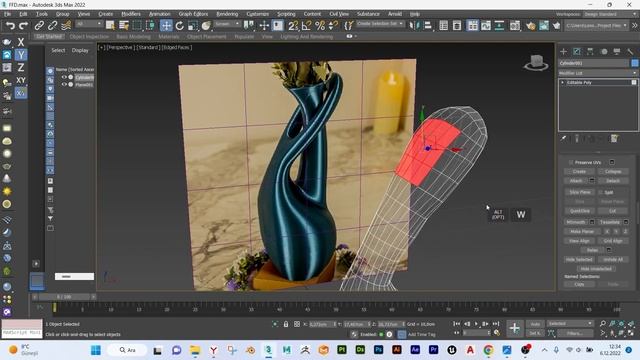The height and width of the screenshot is (360, 640).
Task: Open the Curve Editor icon
Action: pyautogui.click(x=486, y=26)
